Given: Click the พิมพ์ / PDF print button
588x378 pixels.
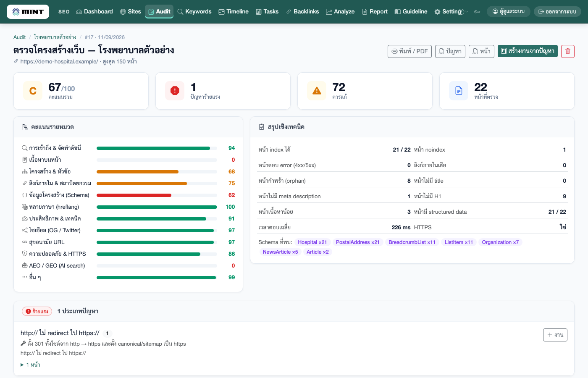Looking at the screenshot, I should [409, 51].
